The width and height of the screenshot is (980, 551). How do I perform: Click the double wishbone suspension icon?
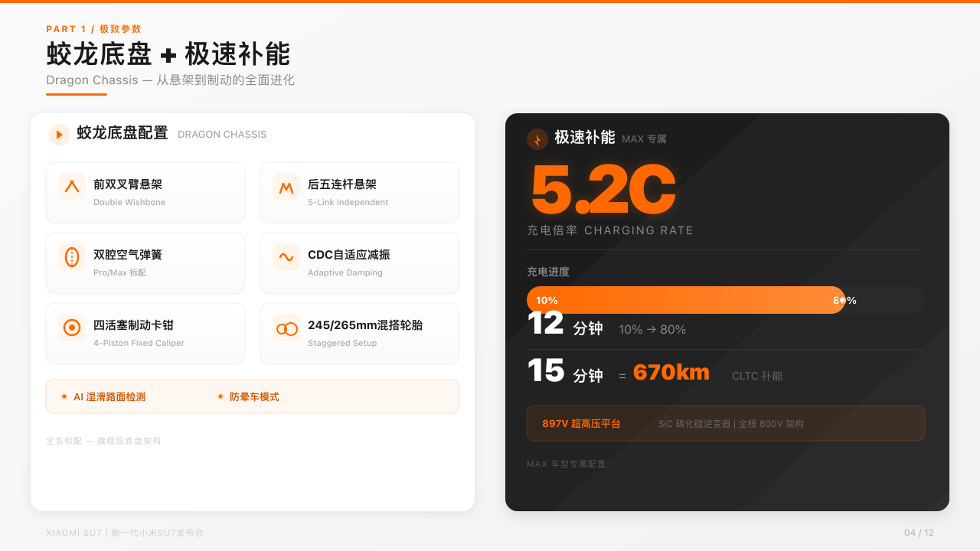[71, 187]
